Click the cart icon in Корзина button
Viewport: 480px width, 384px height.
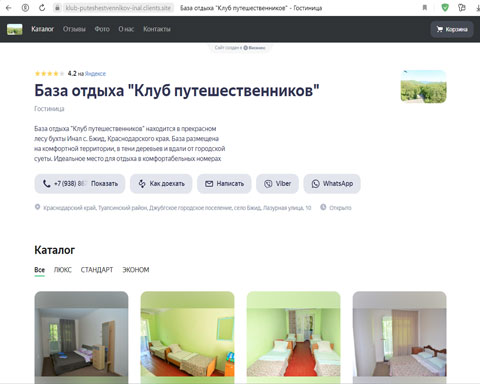tap(440, 29)
